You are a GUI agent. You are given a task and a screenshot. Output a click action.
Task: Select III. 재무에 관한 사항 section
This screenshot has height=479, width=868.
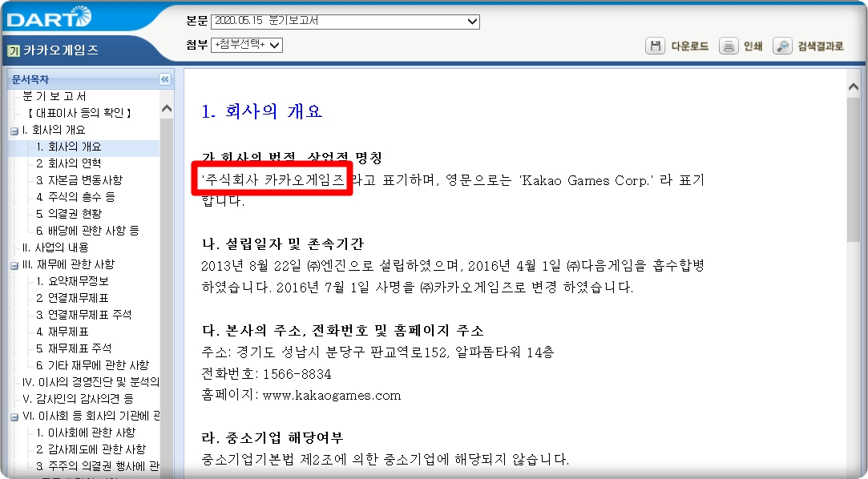click(x=69, y=264)
